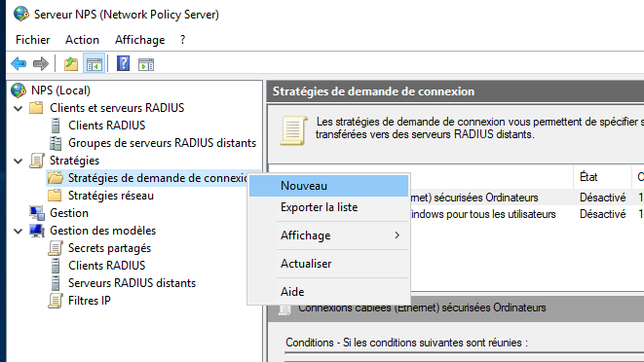Open the Affichage menu in menu bar

click(x=140, y=40)
